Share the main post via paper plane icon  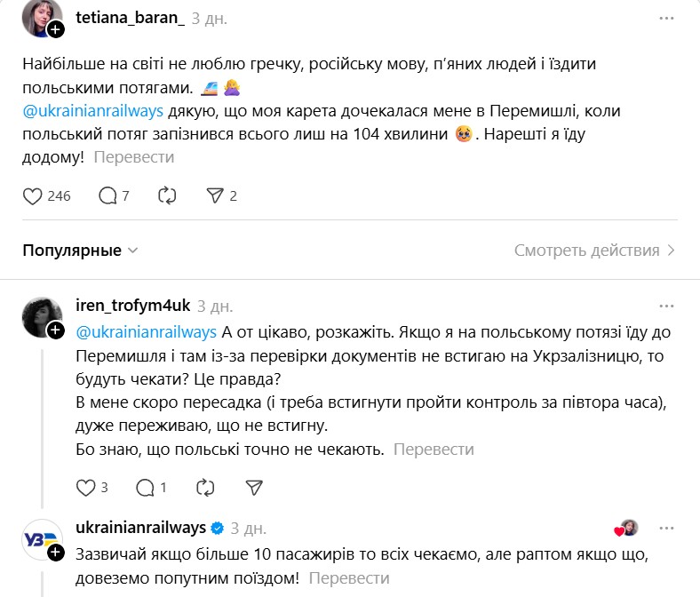pos(214,195)
